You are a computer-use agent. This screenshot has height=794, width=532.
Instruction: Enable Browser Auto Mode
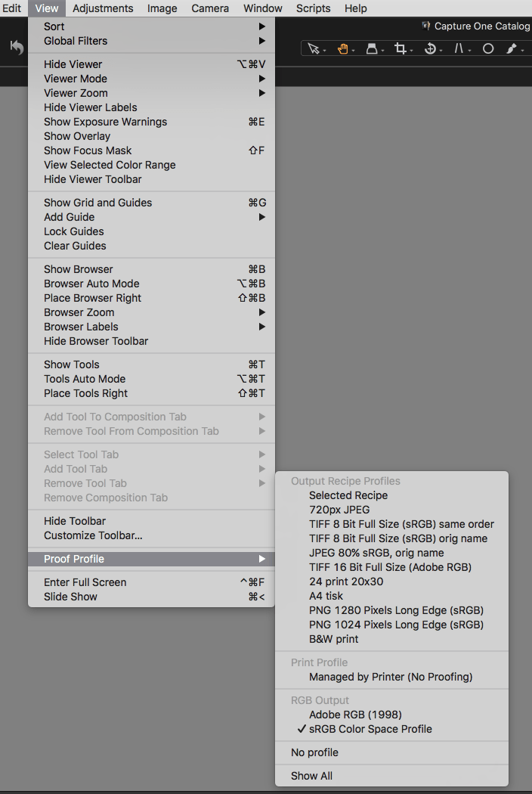[152, 284]
